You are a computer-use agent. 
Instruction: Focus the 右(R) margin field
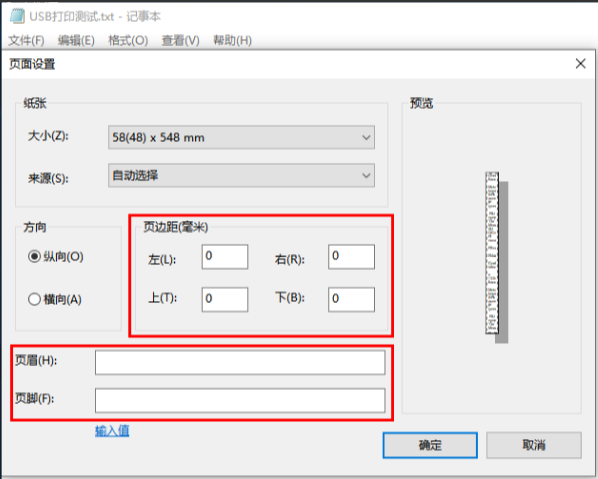(351, 257)
